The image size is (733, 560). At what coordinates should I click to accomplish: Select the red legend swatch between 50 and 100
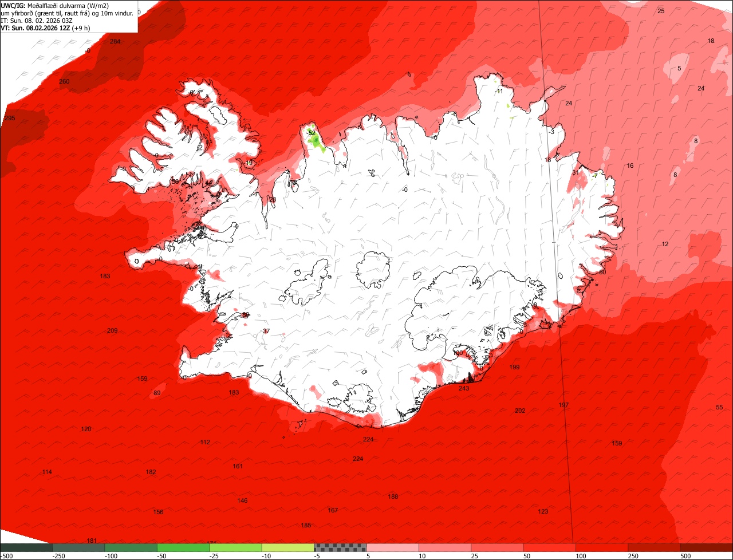click(550, 547)
